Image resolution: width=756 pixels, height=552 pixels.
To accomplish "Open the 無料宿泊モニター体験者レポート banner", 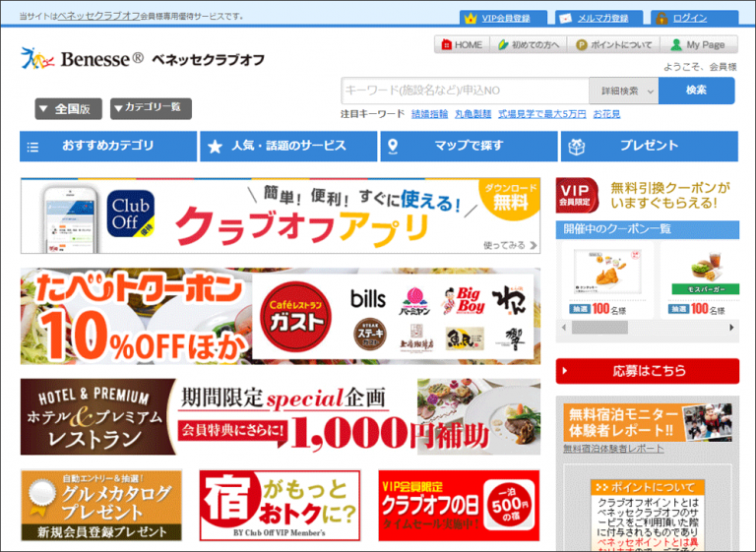I will pyautogui.click(x=648, y=423).
